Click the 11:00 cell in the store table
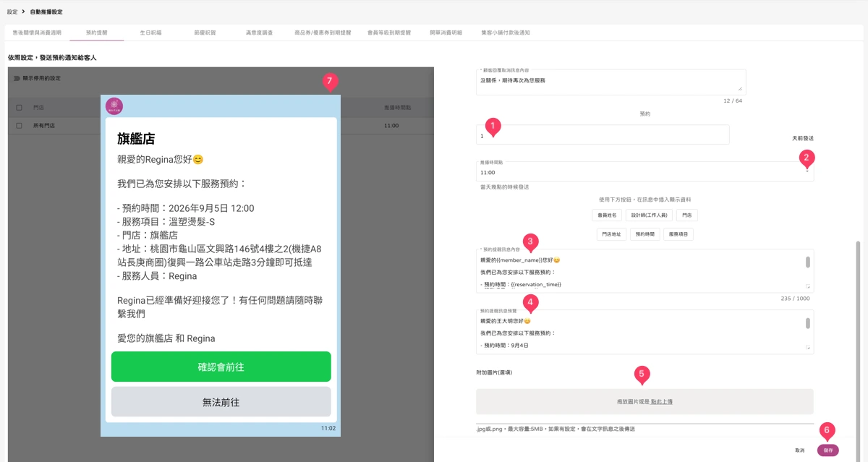868x462 pixels. (391, 125)
